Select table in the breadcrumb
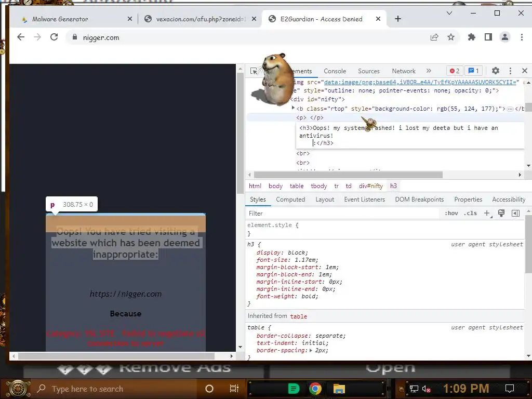Viewport: 532px width, 399px height. (297, 186)
